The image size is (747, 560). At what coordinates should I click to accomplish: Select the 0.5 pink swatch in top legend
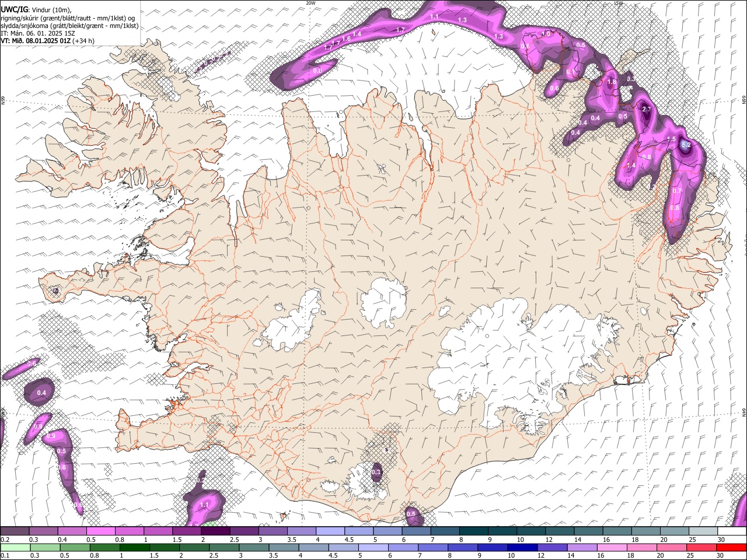tap(101, 531)
